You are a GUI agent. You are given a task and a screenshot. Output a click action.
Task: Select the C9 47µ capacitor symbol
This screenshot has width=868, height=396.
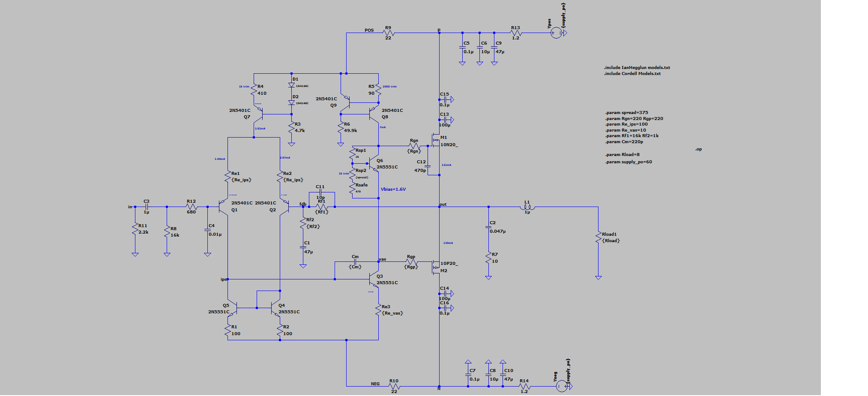click(494, 47)
